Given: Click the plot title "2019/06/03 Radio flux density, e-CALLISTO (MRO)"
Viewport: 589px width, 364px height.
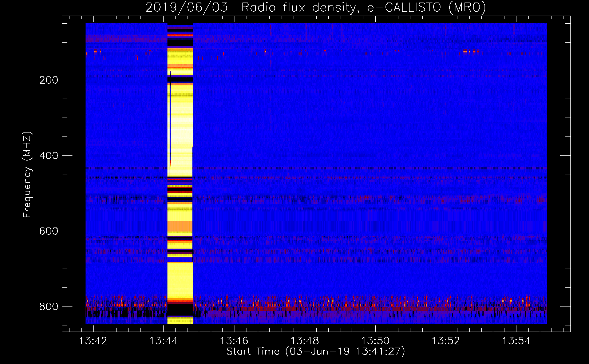Looking at the screenshot, I should 316,7.
